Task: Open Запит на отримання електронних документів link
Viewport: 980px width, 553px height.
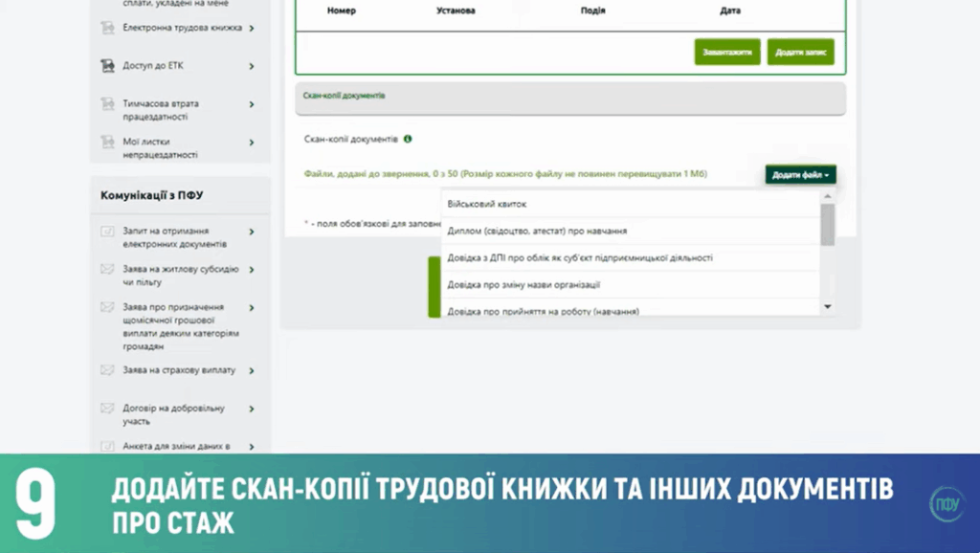Action: pyautogui.click(x=166, y=237)
